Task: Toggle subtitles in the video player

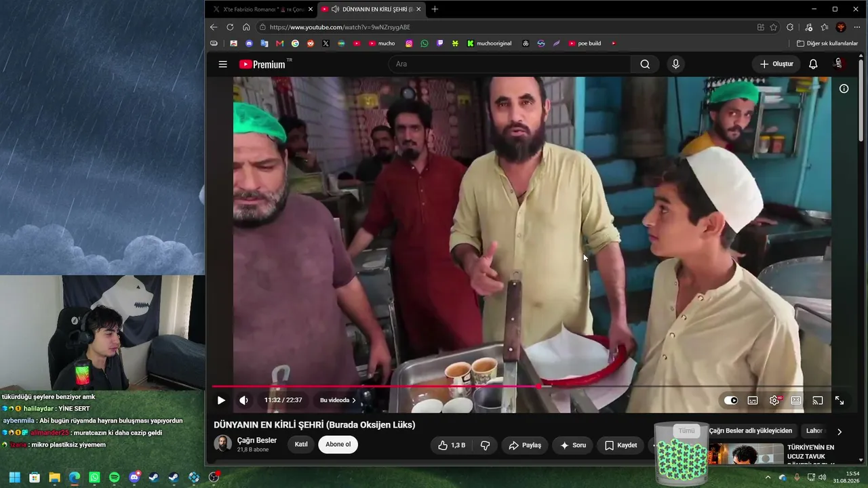Action: click(753, 401)
